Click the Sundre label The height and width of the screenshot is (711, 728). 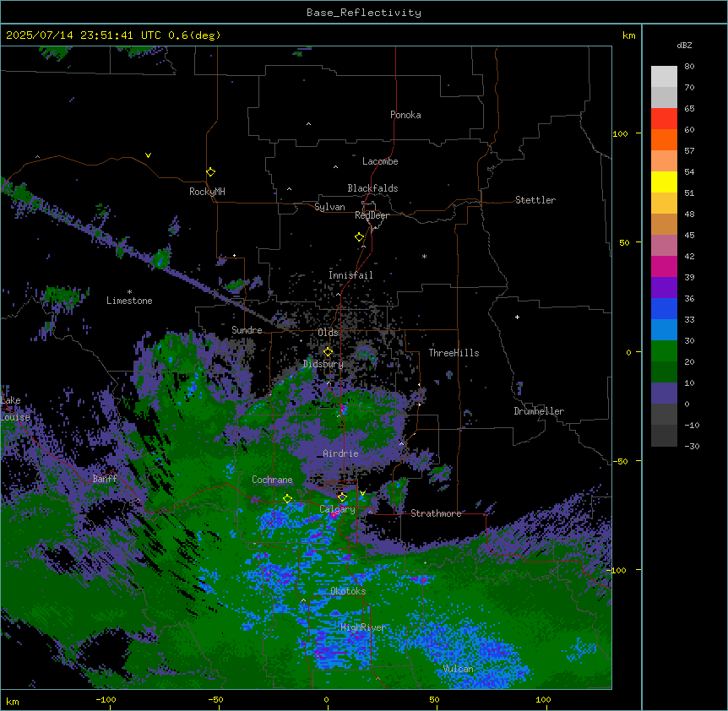click(247, 330)
